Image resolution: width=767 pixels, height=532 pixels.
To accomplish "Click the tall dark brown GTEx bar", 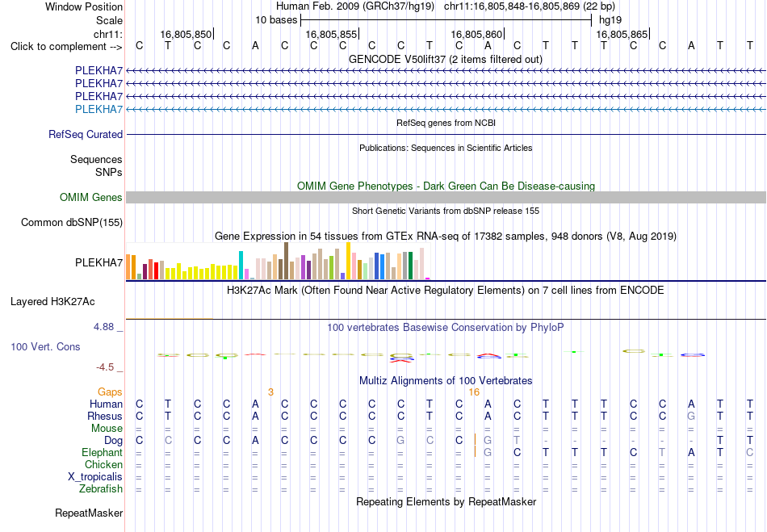I will [x=286, y=261].
